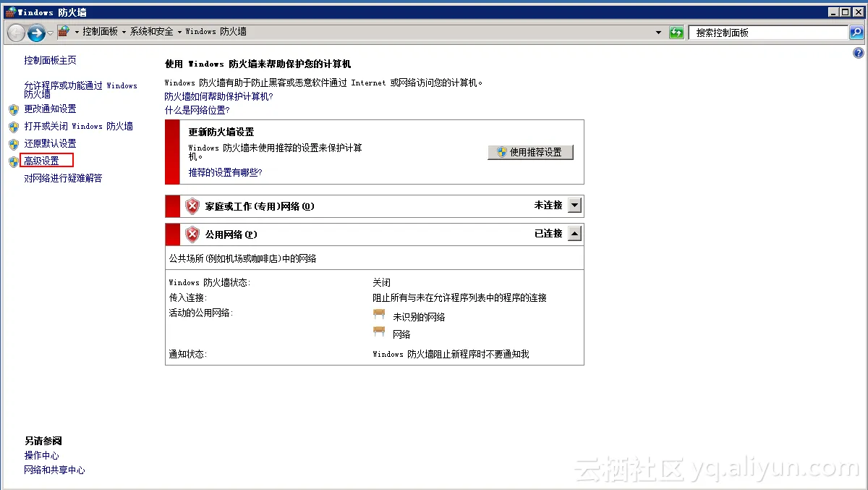Open 什么是网络位置? link

197,111
